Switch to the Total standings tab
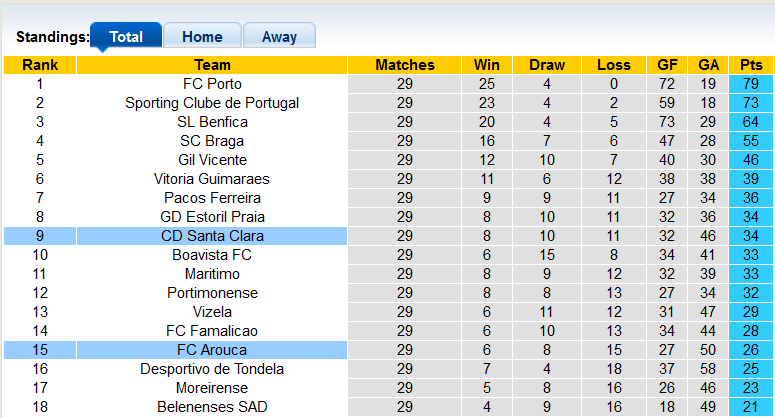The width and height of the screenshot is (775, 418). click(x=126, y=37)
